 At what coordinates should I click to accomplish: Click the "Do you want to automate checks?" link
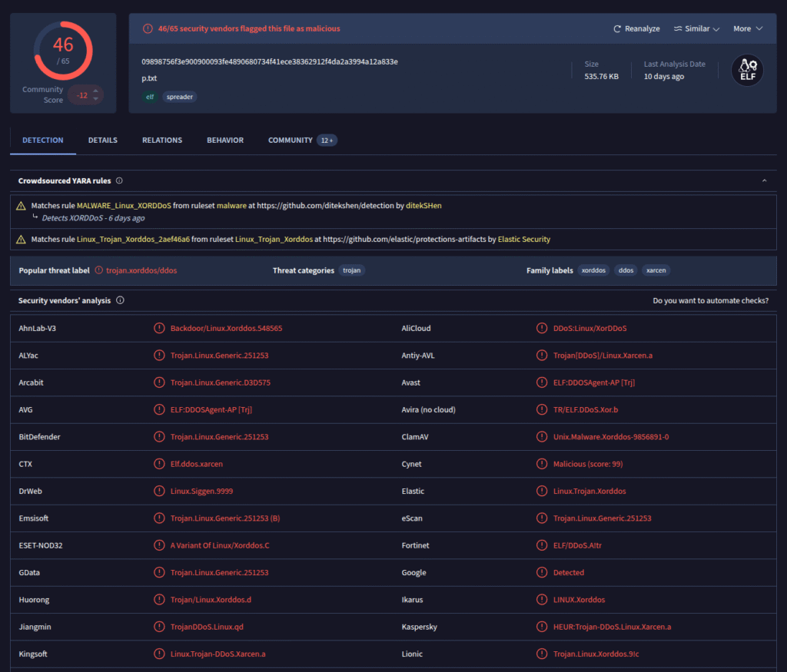[710, 301]
